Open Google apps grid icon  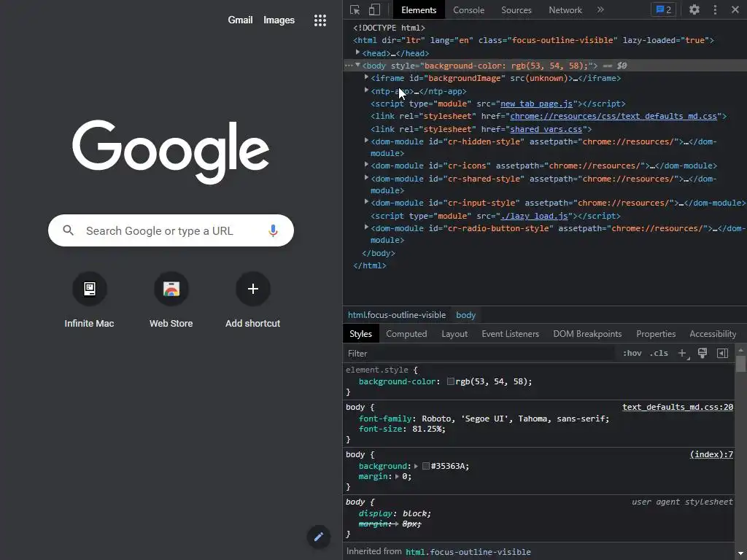(320, 20)
